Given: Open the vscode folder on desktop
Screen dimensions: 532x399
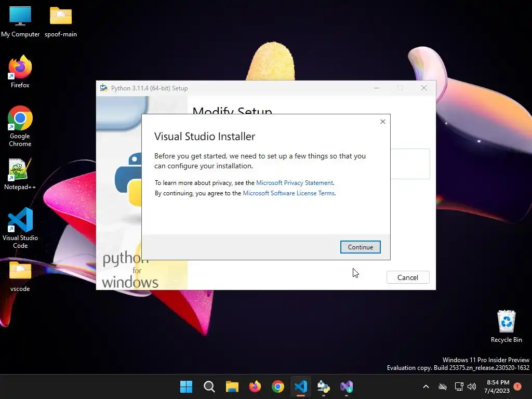Looking at the screenshot, I should (x=20, y=276).
